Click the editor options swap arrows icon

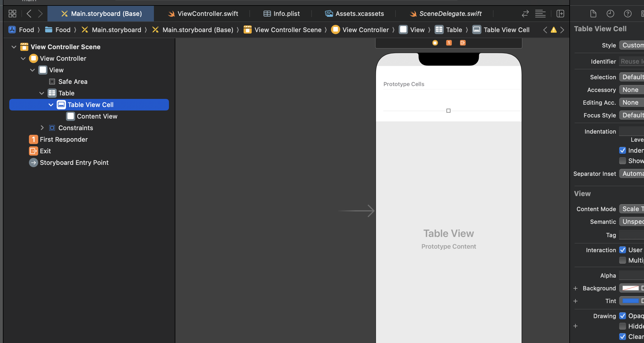coord(525,14)
